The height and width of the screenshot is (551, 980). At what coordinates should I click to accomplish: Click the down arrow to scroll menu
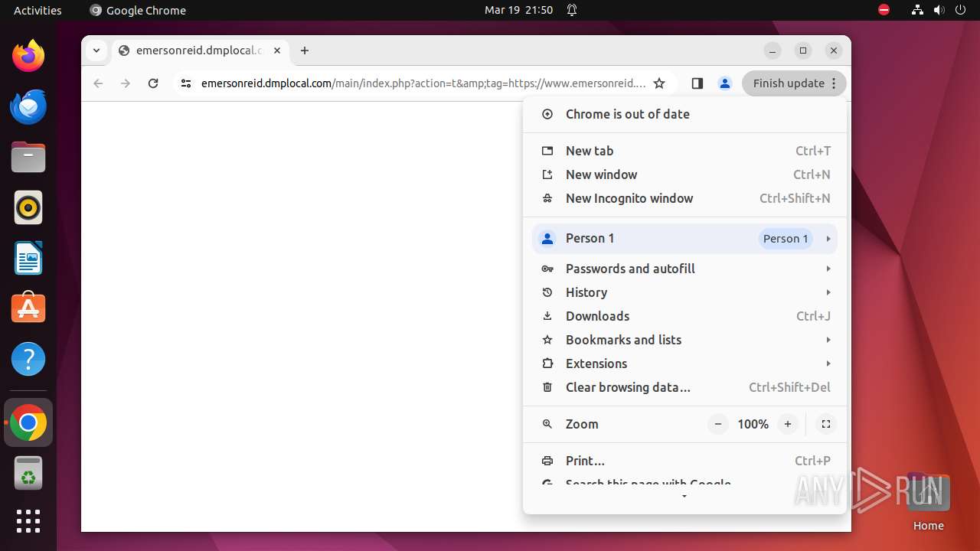[x=684, y=497]
